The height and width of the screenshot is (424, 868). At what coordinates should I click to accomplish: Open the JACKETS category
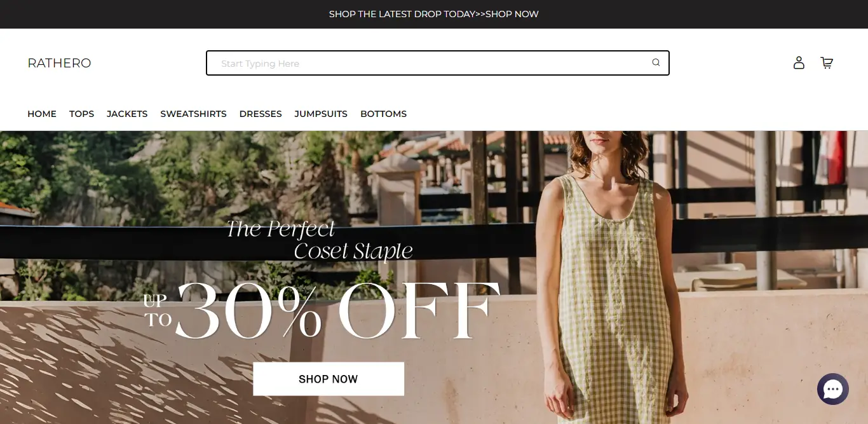click(x=127, y=114)
